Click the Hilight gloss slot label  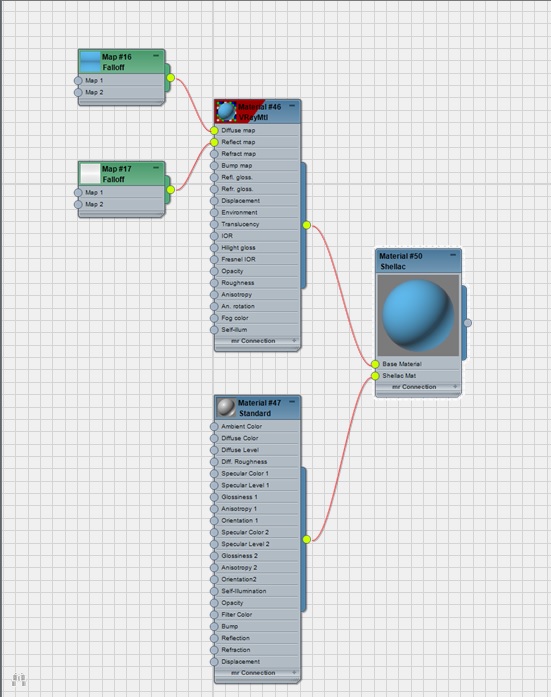(x=239, y=248)
